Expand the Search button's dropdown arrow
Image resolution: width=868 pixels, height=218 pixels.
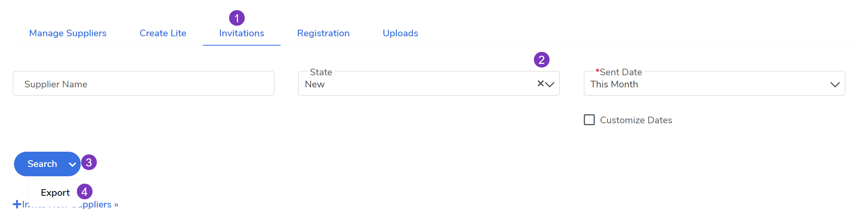click(x=72, y=164)
